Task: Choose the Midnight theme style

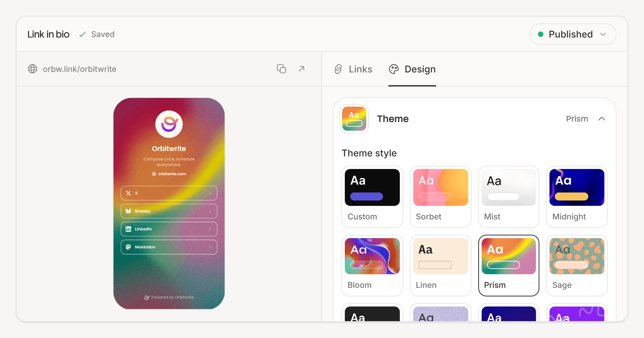Action: tap(577, 197)
